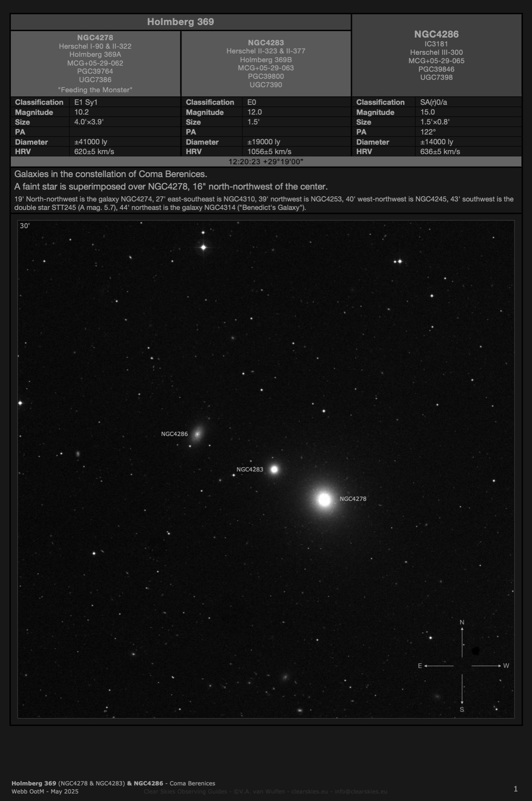Screen dimensions: 532x801
Task: Click the MCG+05-29-062 catalog entry
Action: [x=95, y=63]
